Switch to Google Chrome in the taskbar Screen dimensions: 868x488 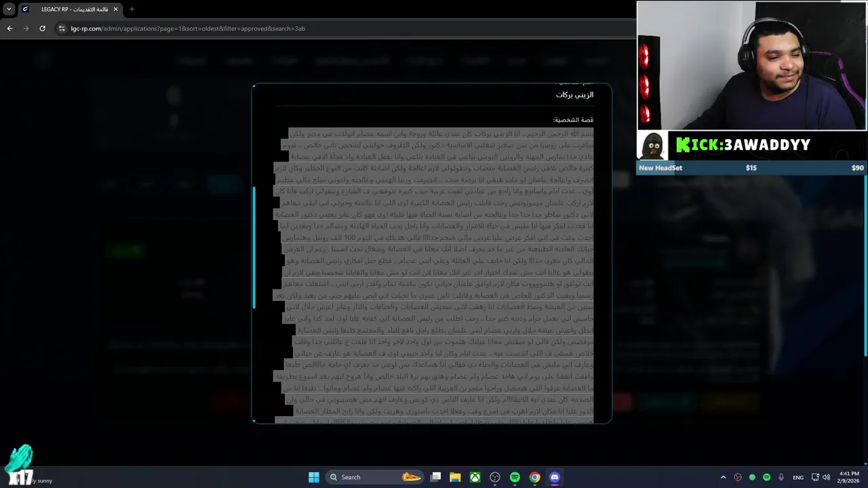(535, 477)
